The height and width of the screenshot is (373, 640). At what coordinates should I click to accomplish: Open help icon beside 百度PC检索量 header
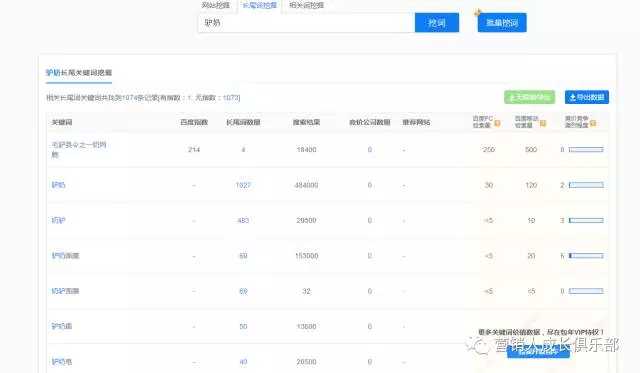[497, 123]
